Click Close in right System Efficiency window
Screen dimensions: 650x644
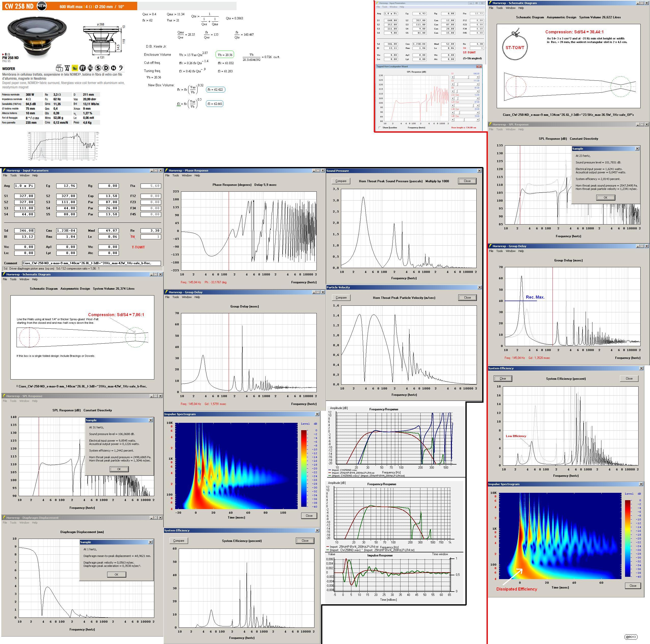(x=629, y=378)
